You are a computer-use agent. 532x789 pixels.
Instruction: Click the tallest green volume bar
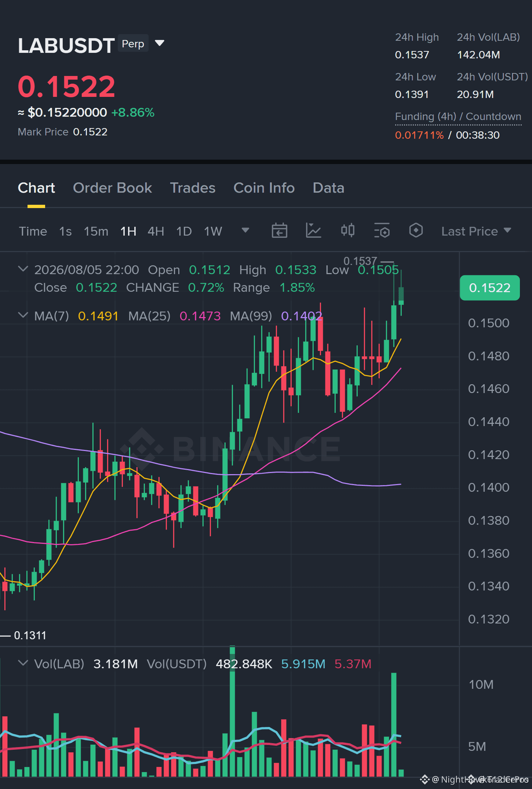(232, 711)
